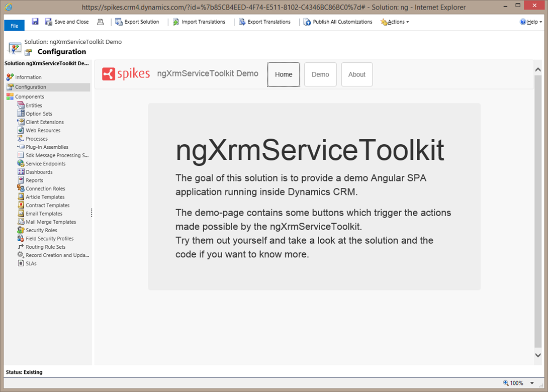548x392 pixels.
Task: Click the spikes logo in the navbar
Action: click(x=126, y=74)
